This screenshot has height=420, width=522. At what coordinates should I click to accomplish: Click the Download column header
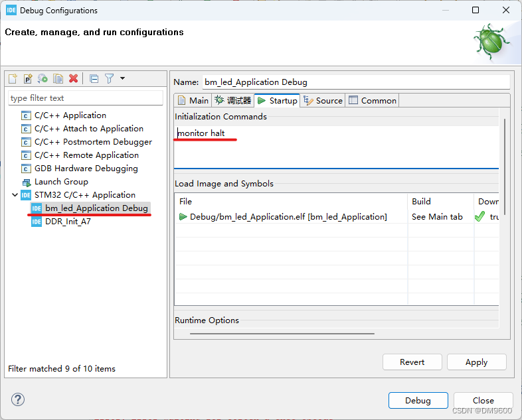(488, 202)
